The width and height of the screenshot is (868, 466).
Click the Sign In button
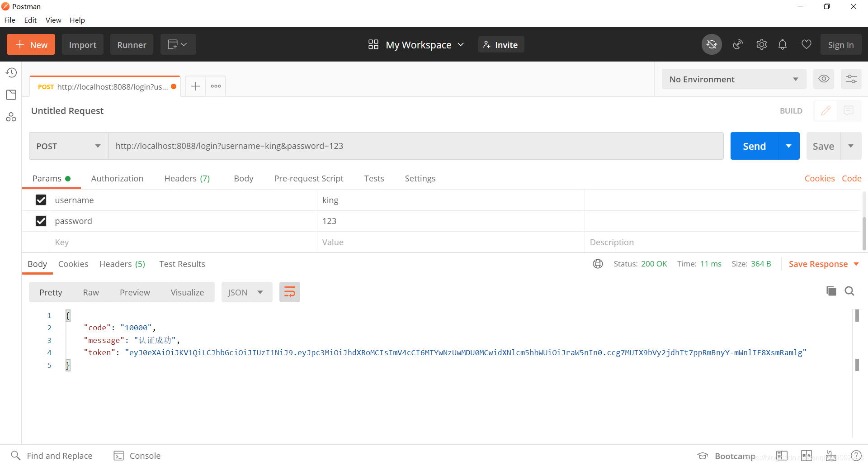[841, 44]
